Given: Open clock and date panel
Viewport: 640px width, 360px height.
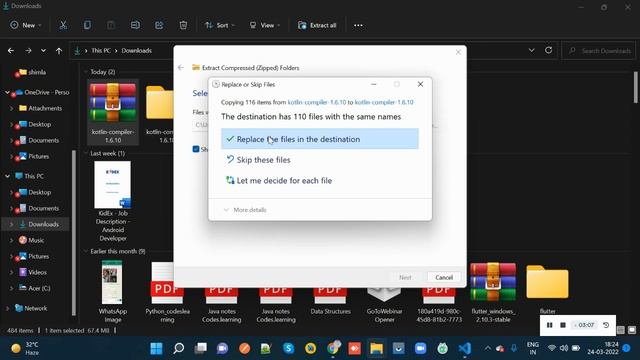Looking at the screenshot, I should click(603, 348).
